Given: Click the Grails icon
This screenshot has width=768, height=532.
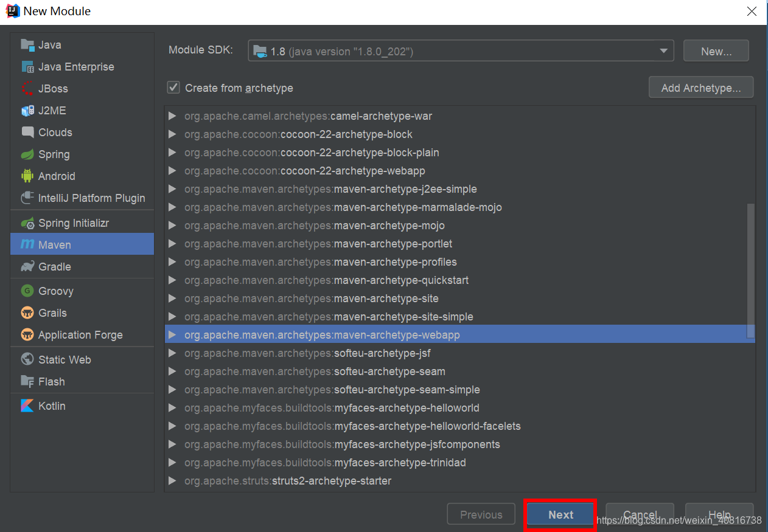Looking at the screenshot, I should pyautogui.click(x=27, y=313).
